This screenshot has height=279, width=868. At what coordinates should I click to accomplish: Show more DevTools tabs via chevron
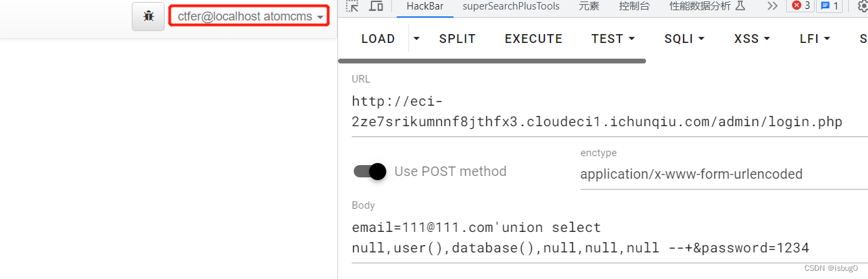[x=772, y=6]
